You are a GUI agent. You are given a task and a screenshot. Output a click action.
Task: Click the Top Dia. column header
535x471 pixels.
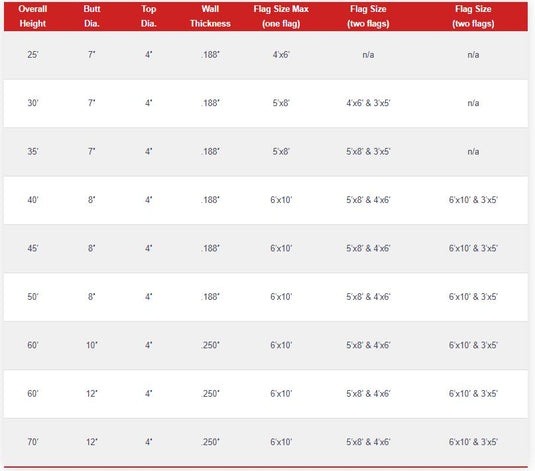(x=149, y=16)
